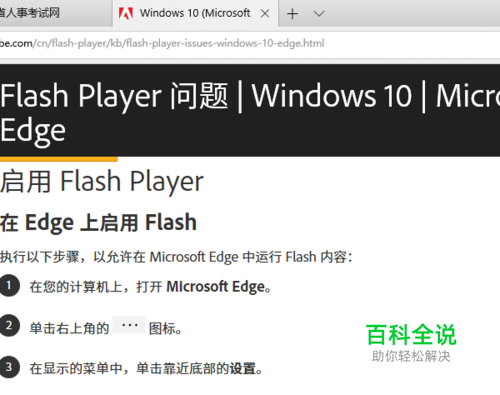Expand the tab preview chevron
500x395 pixels.
[x=319, y=14]
